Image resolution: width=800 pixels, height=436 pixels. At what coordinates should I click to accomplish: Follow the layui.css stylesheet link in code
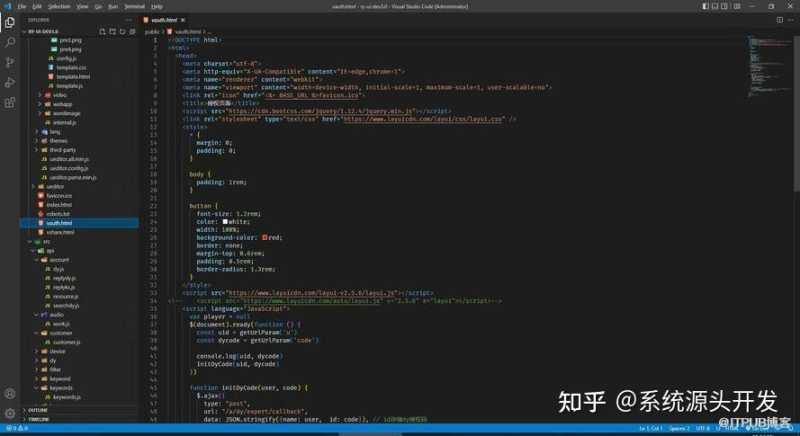422,119
